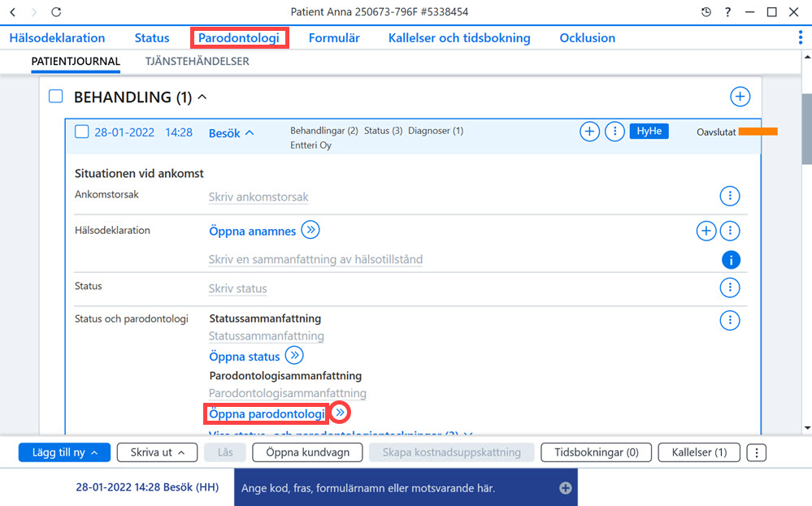812x506 pixels.
Task: Open options menu in Hälsodeklaration row
Action: 730,231
